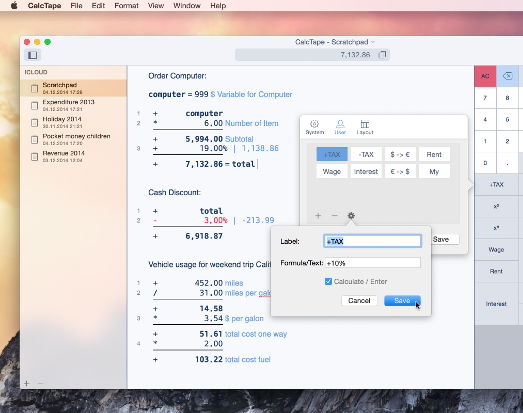The image size is (523, 413).
Task: Click the backspace delete key icon
Action: point(507,76)
